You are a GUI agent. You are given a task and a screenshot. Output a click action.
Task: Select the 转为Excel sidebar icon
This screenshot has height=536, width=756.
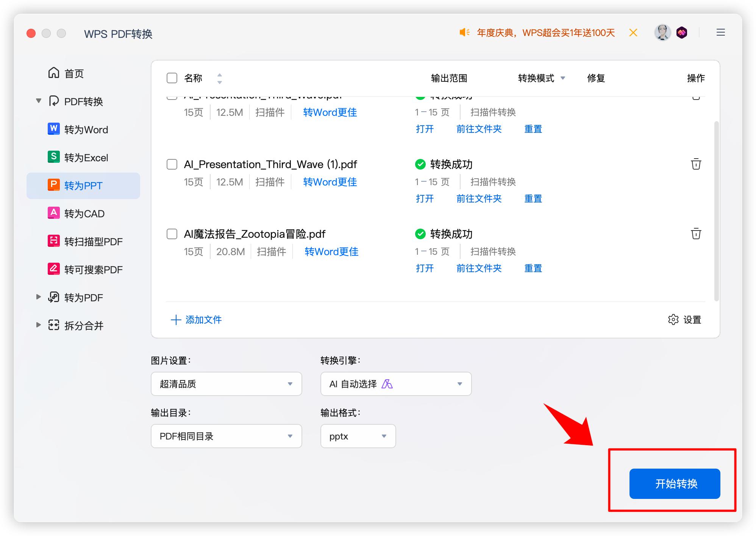click(x=54, y=157)
